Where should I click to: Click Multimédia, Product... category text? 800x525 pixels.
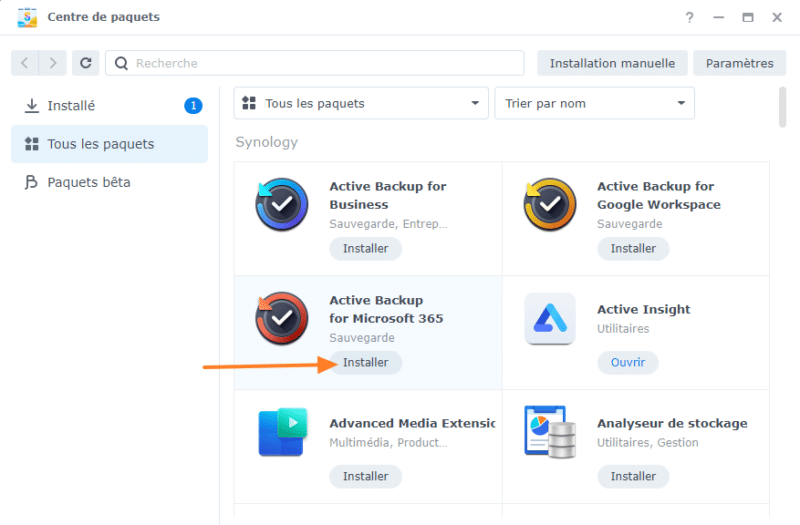pyautogui.click(x=388, y=442)
